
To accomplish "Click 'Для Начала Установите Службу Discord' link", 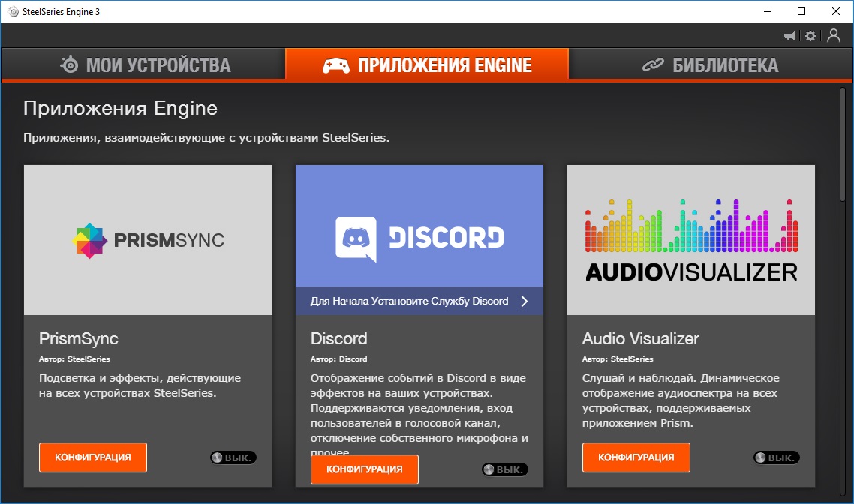I will point(409,301).
